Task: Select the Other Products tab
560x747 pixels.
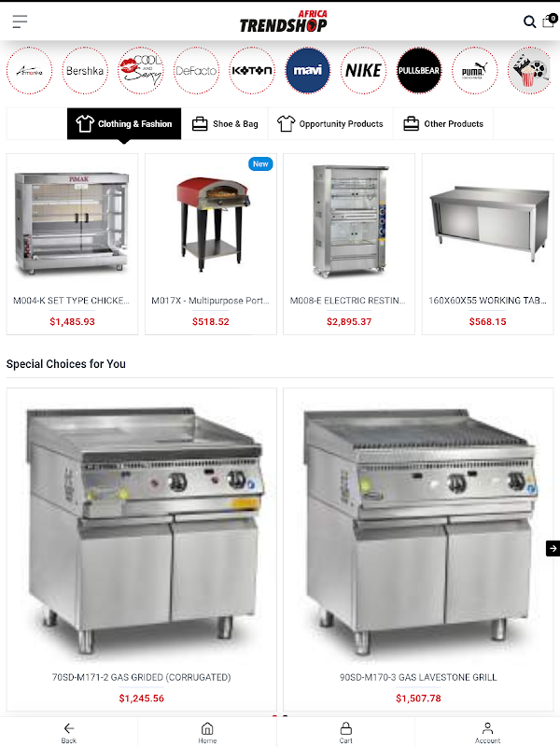Action: pos(443,124)
